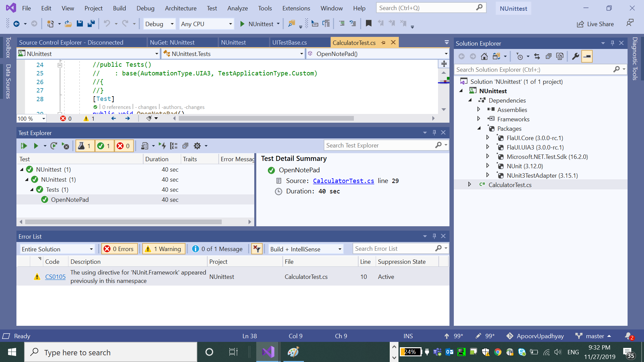
Task: Run all tests in Test Explorer
Action: click(x=24, y=146)
